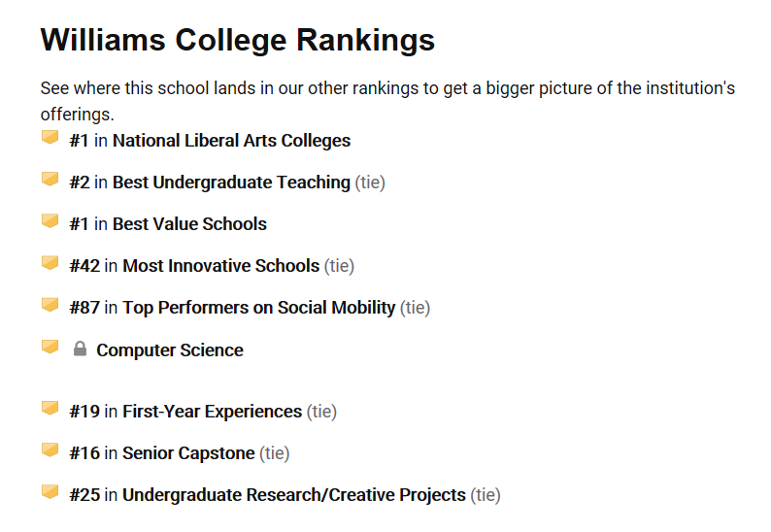
Task: Click the badge icon beside Senior Capstone
Action: [50, 450]
